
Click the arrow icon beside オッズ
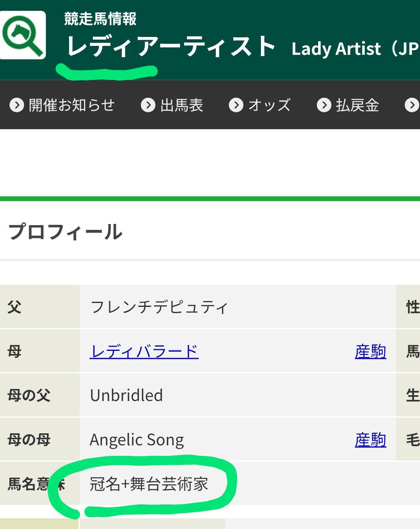236,105
